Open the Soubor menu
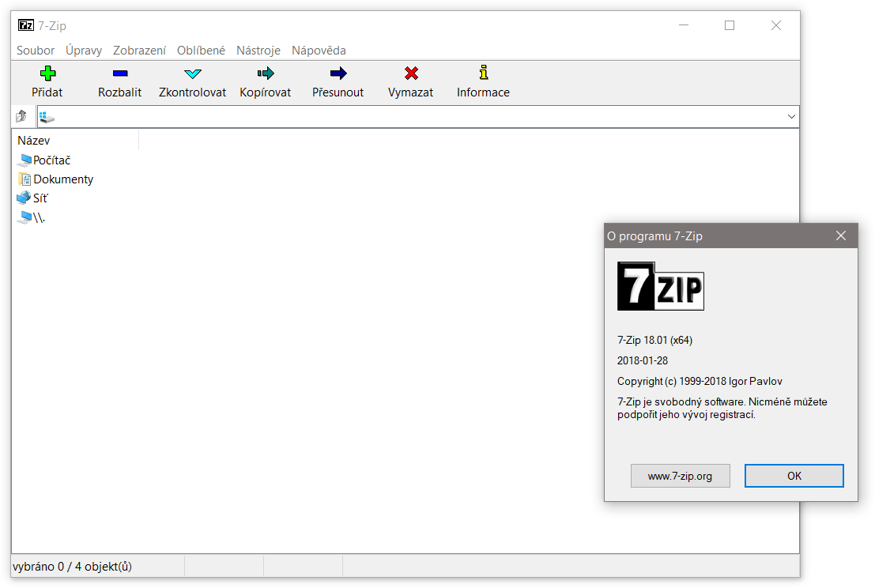The image size is (875, 588). pos(36,51)
